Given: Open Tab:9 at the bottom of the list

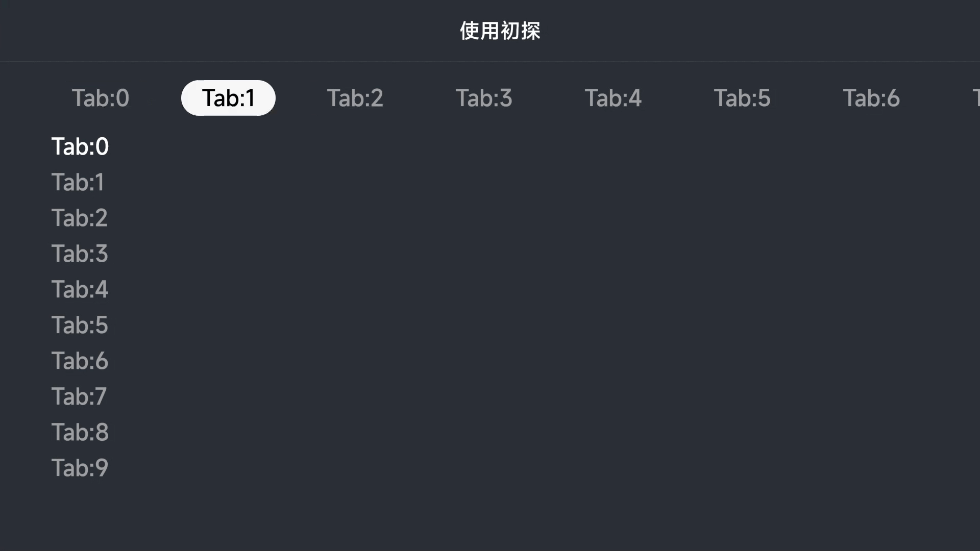Looking at the screenshot, I should 80,468.
